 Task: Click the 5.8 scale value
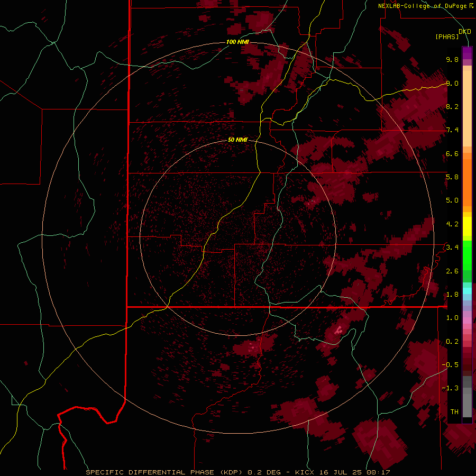(x=452, y=177)
